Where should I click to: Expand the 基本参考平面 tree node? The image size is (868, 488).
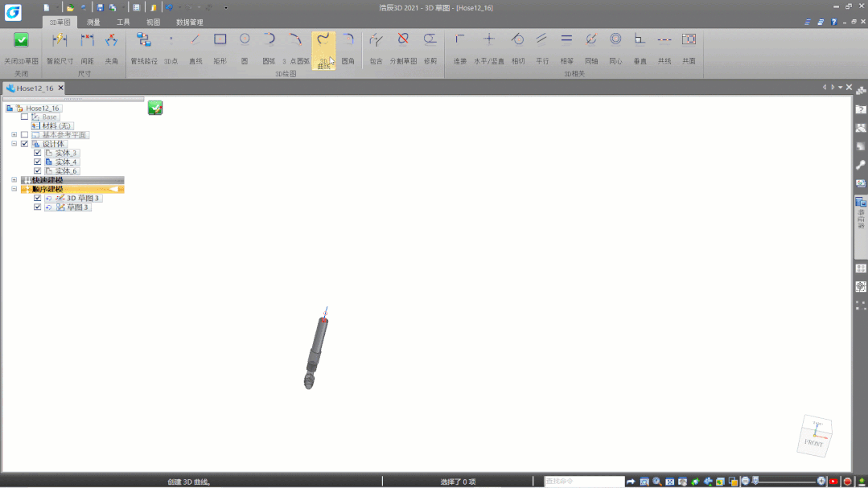(14, 135)
